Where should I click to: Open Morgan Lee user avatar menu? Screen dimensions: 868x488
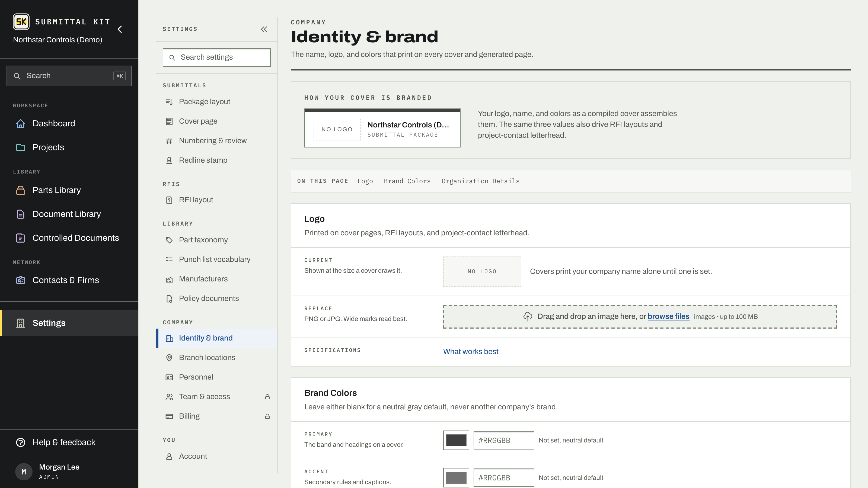coord(24,471)
